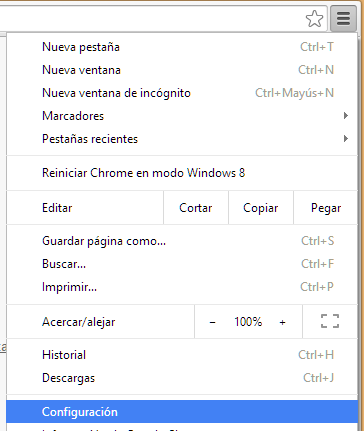This screenshot has height=431, width=364.
Task: Click the Cortar button
Action: (196, 208)
